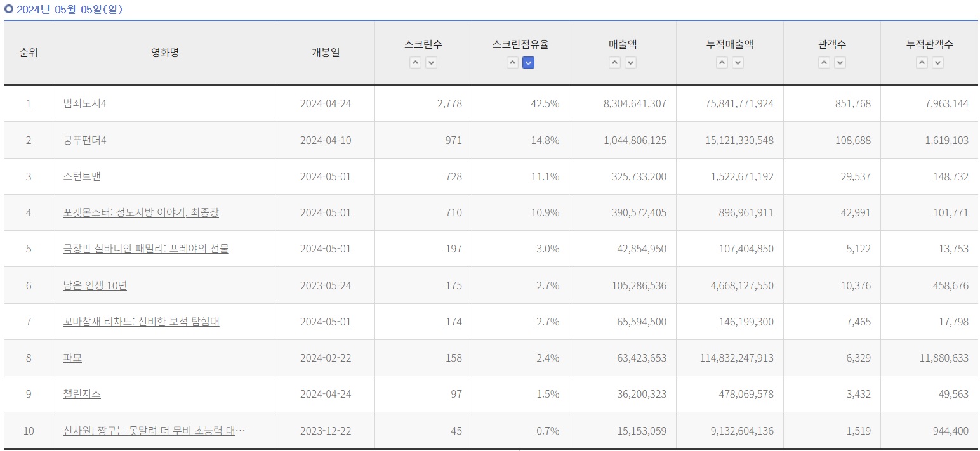
Task: Select the 17,798 cumulative audience cell
Action: [929, 322]
